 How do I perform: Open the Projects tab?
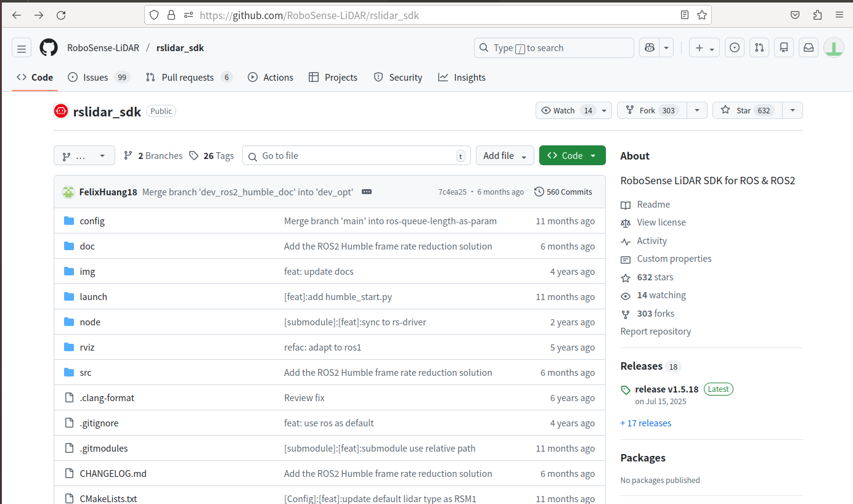point(333,77)
